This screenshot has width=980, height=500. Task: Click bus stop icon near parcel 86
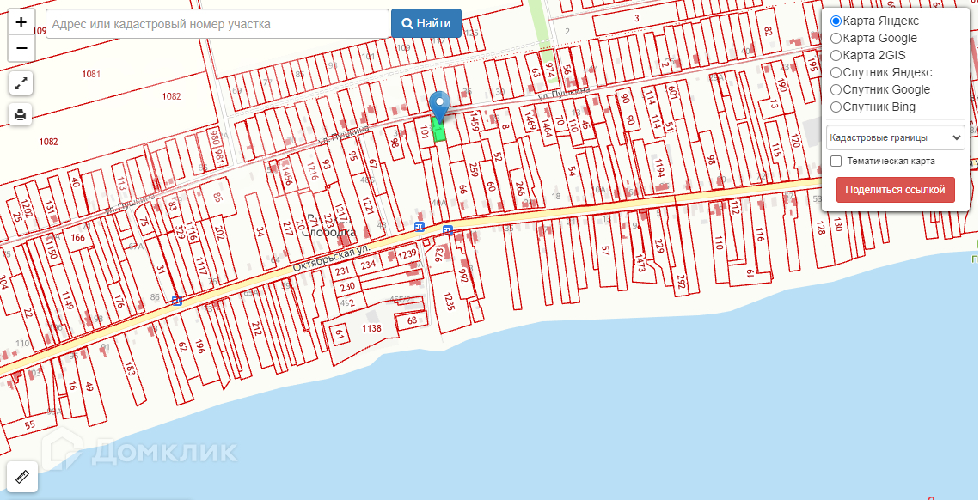177,300
